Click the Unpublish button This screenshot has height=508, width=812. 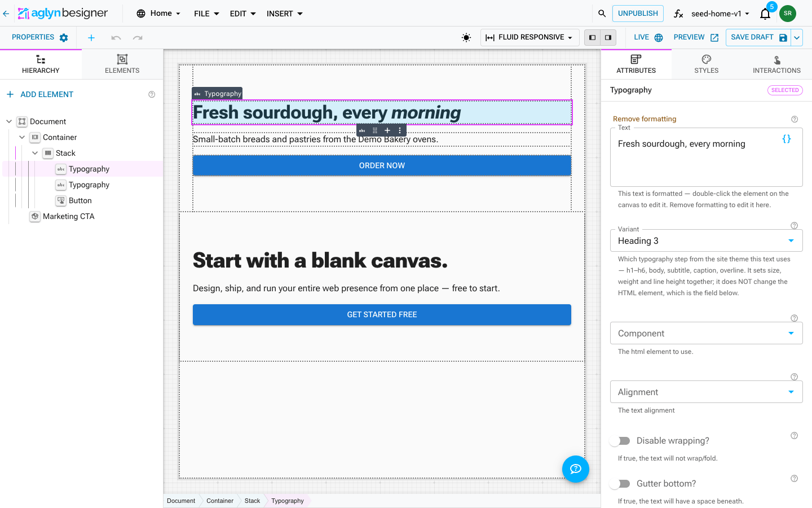(638, 14)
